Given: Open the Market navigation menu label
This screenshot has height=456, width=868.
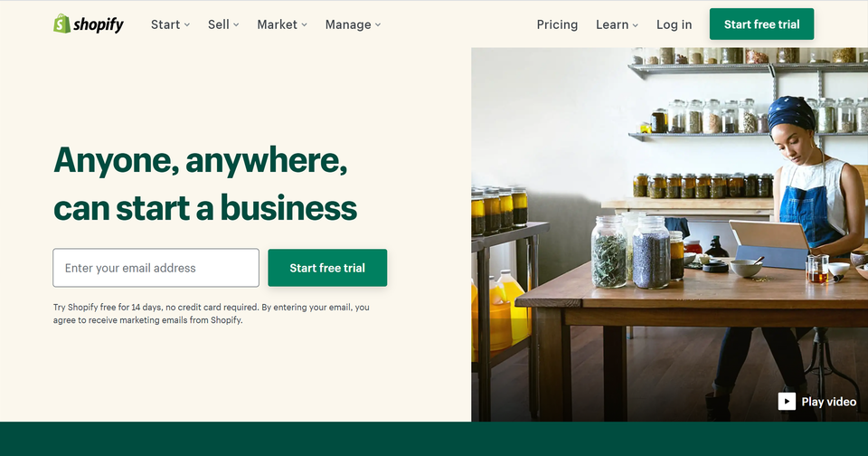Looking at the screenshot, I should pyautogui.click(x=278, y=24).
